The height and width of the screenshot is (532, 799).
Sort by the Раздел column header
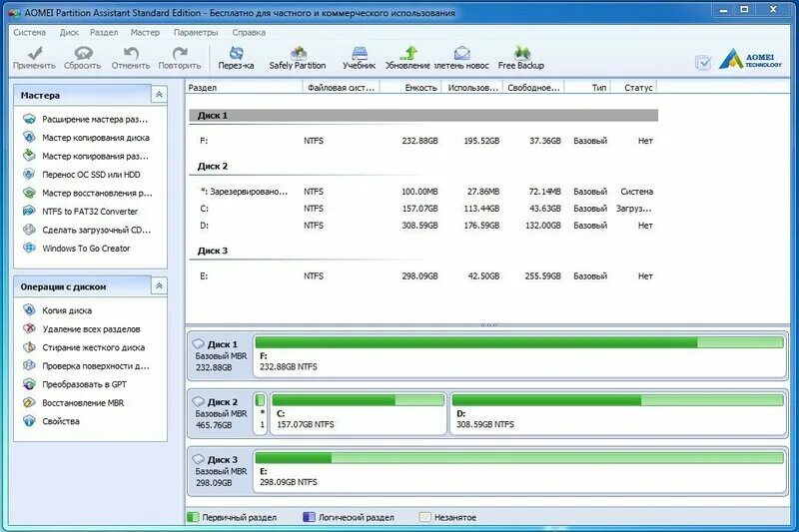point(244,88)
